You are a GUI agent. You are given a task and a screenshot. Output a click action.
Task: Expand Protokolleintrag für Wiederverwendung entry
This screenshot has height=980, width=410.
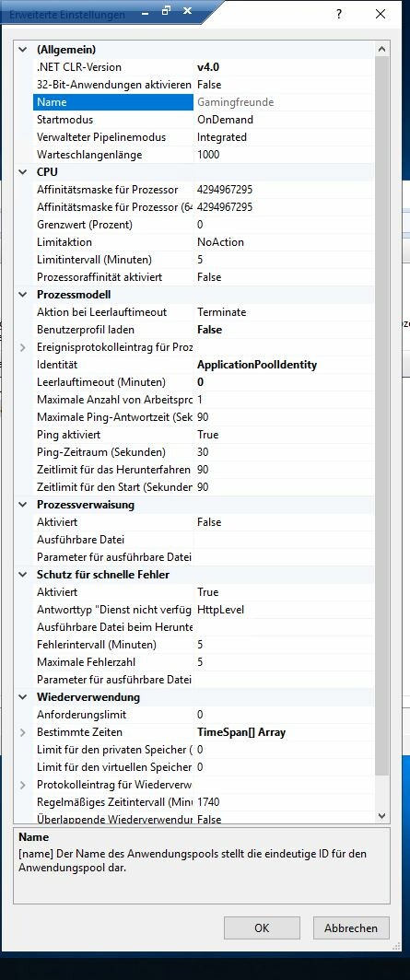[x=23, y=785]
